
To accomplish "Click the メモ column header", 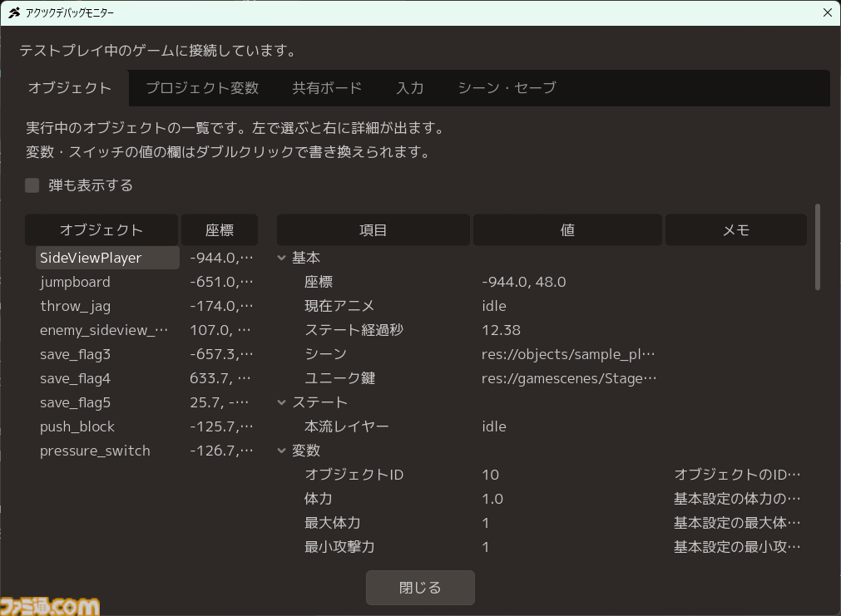I will [736, 230].
